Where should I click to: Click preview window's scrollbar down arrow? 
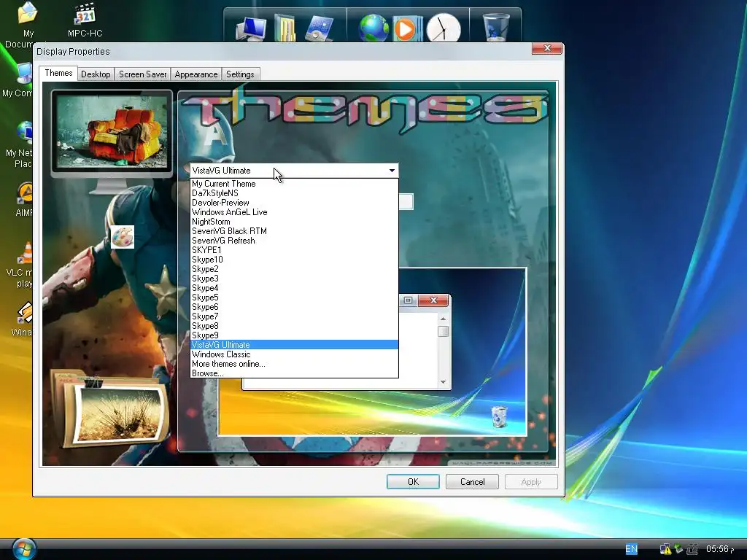point(443,382)
